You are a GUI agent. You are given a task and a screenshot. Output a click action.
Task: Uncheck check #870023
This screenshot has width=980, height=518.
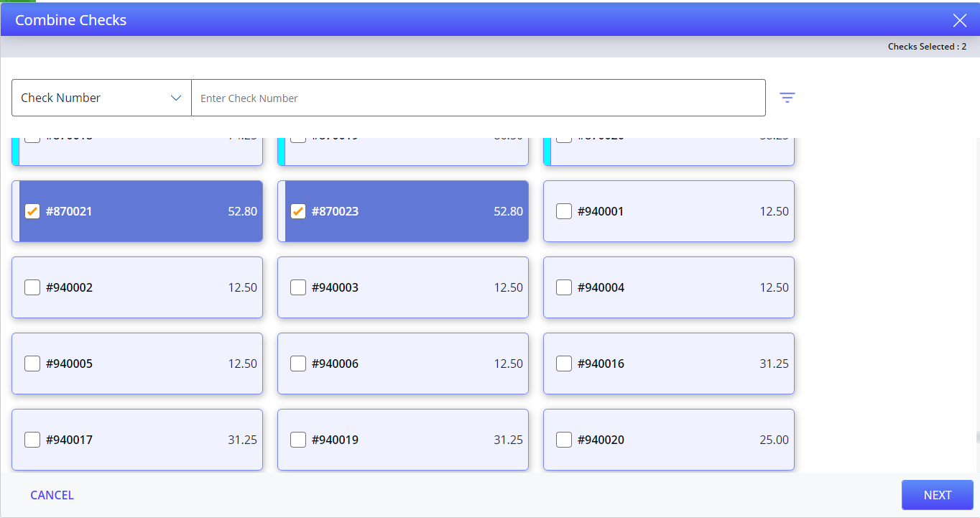point(298,211)
